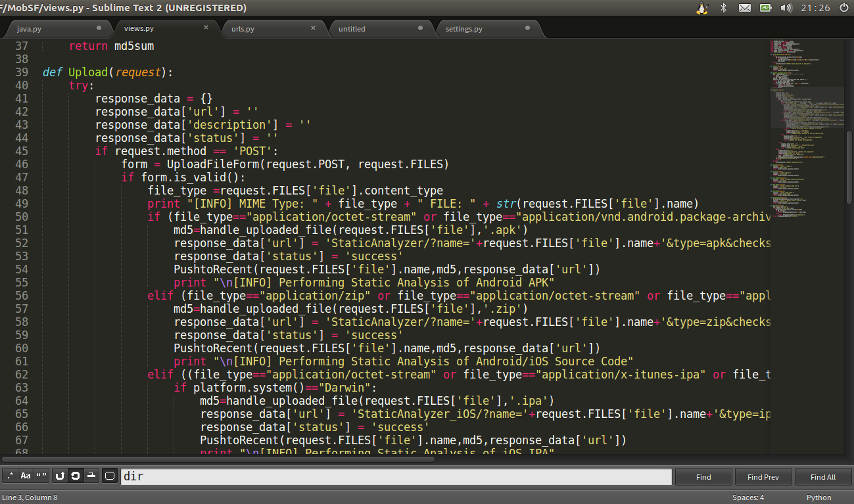Image resolution: width=854 pixels, height=504 pixels.
Task: Click 'Android/iOS Source Code' print line
Action: click(403, 361)
